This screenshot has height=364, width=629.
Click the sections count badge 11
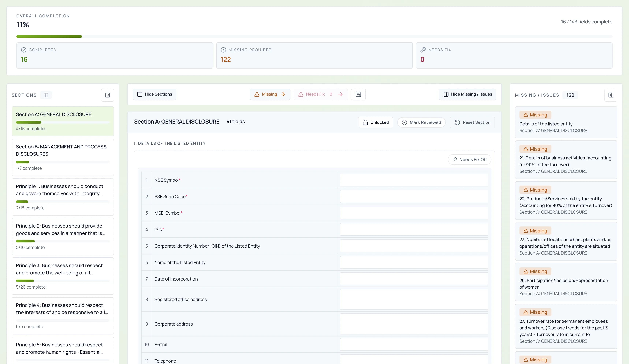pos(46,95)
